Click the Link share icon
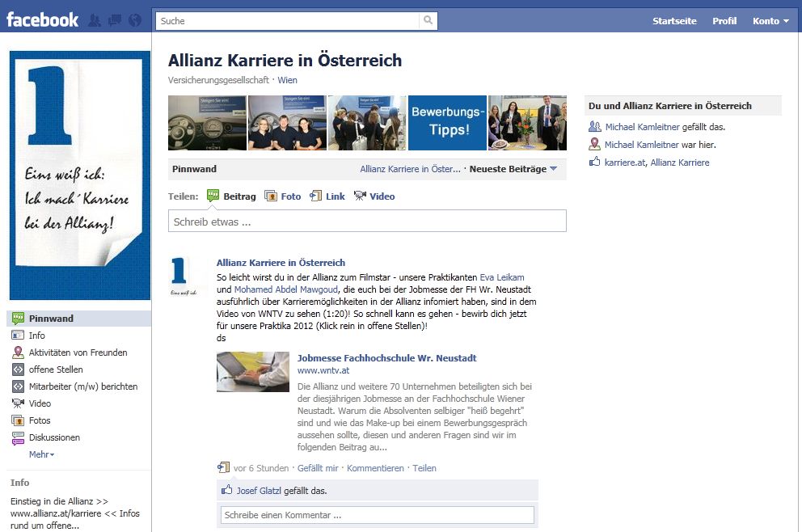 [x=315, y=196]
